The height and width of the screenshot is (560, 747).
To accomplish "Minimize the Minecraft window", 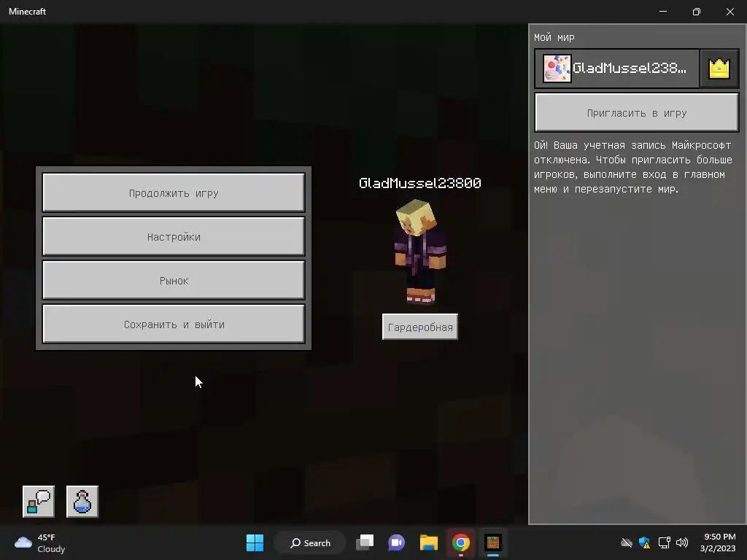I will [663, 12].
